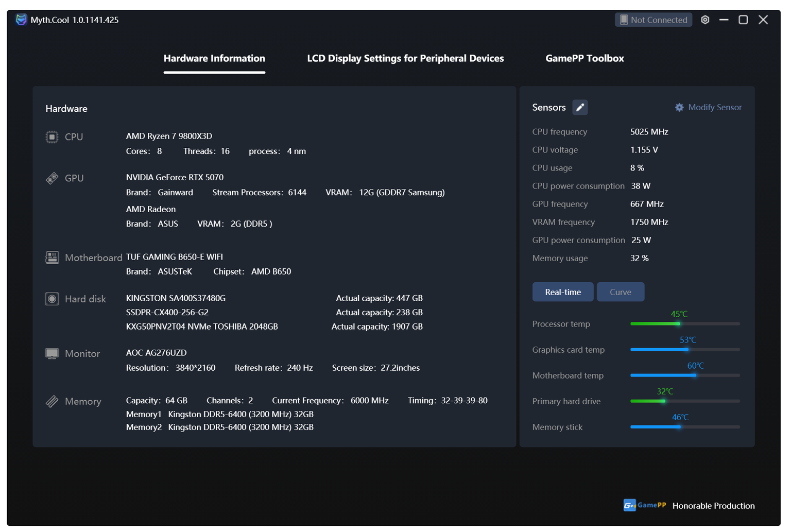Click the Memory1 Kingston DDR5-6400 row
The width and height of the screenshot is (791, 532).
[x=220, y=414]
